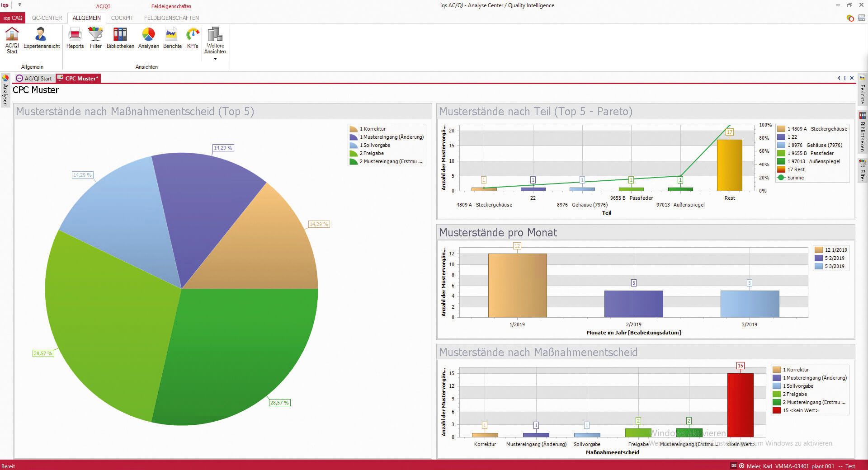Switch to Expertenansicht view
The height and width of the screenshot is (470, 868).
41,39
